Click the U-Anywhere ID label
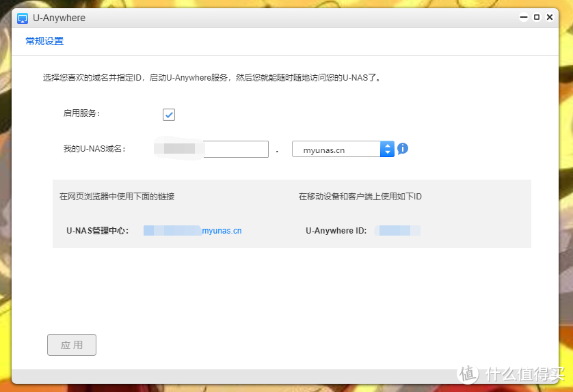 (x=336, y=231)
